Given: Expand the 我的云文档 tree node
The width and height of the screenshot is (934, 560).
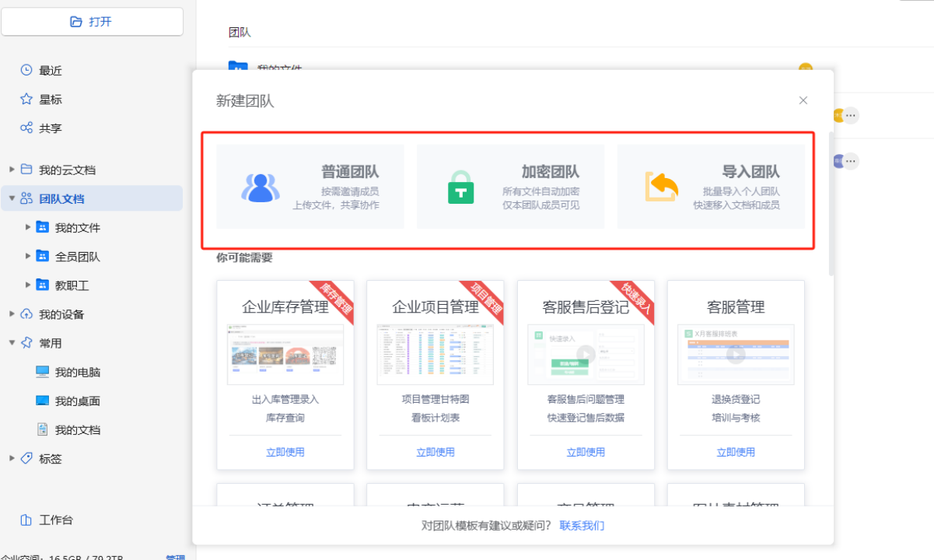Looking at the screenshot, I should pos(12,170).
